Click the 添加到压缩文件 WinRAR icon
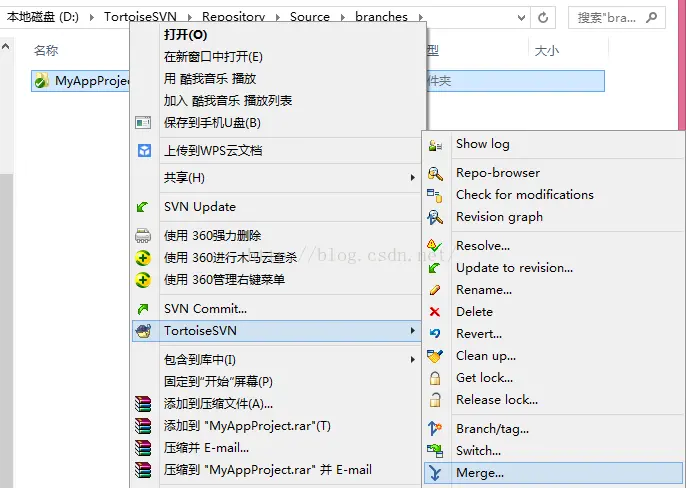Image resolution: width=686 pixels, height=488 pixels. (x=143, y=404)
